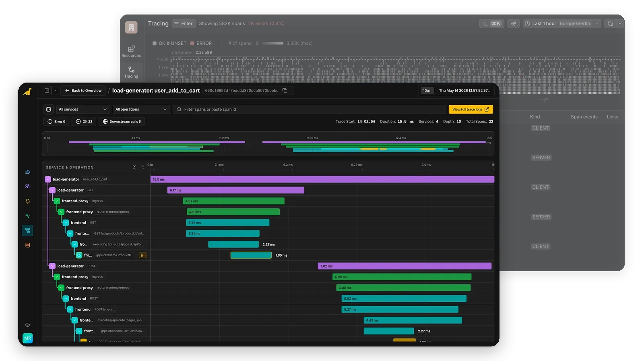Screen dimensions: 644x361
Task: Toggle the Error 0 filter chip
Action: [56, 121]
